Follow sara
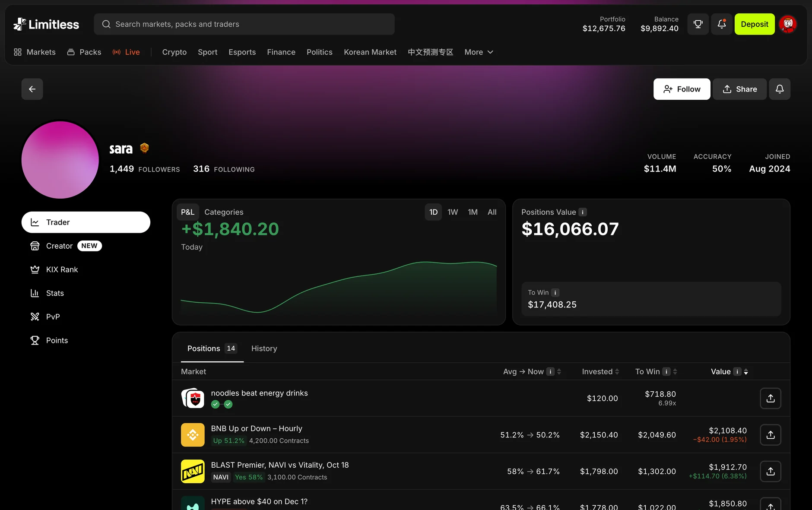Image resolution: width=812 pixels, height=510 pixels. point(682,89)
